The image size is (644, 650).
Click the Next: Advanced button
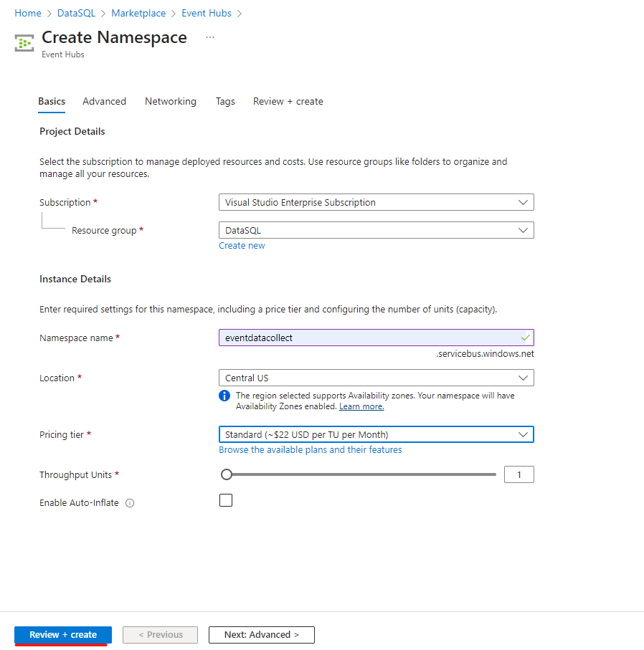(x=262, y=635)
